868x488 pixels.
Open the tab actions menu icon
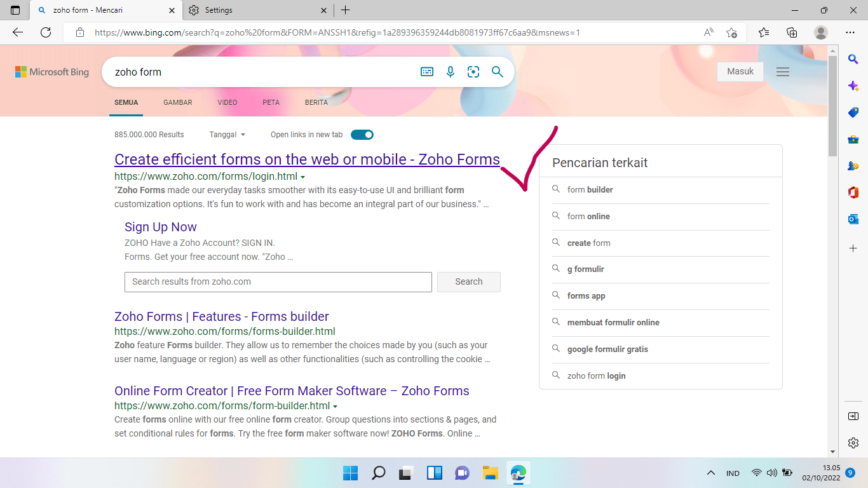pyautogui.click(x=15, y=10)
